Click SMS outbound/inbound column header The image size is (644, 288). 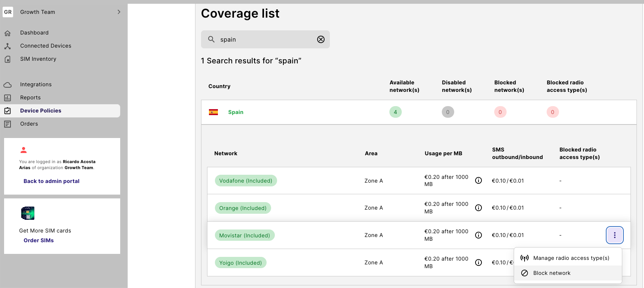(517, 153)
